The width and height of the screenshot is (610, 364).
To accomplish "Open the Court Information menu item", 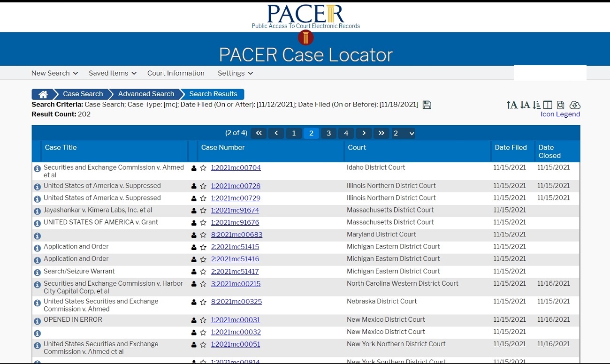I will coord(175,73).
